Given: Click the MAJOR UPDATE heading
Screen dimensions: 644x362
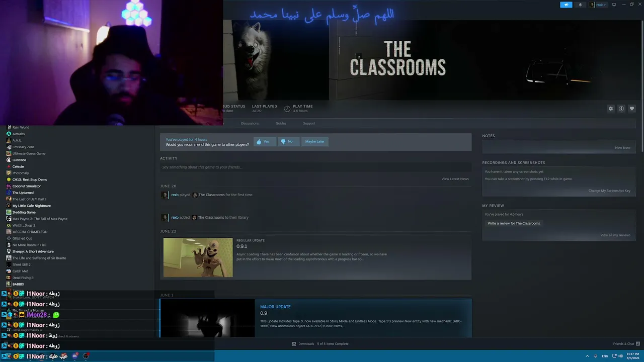Looking at the screenshot, I should (275, 307).
